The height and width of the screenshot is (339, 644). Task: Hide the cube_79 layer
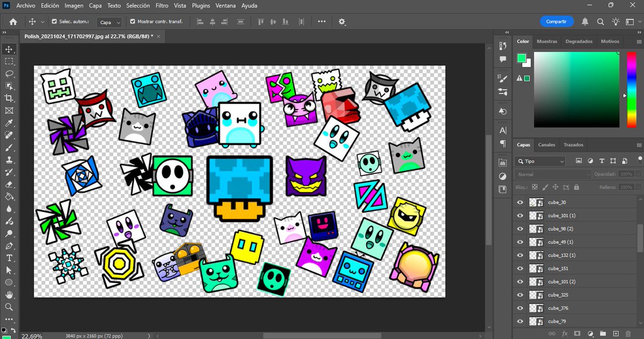pyautogui.click(x=519, y=321)
